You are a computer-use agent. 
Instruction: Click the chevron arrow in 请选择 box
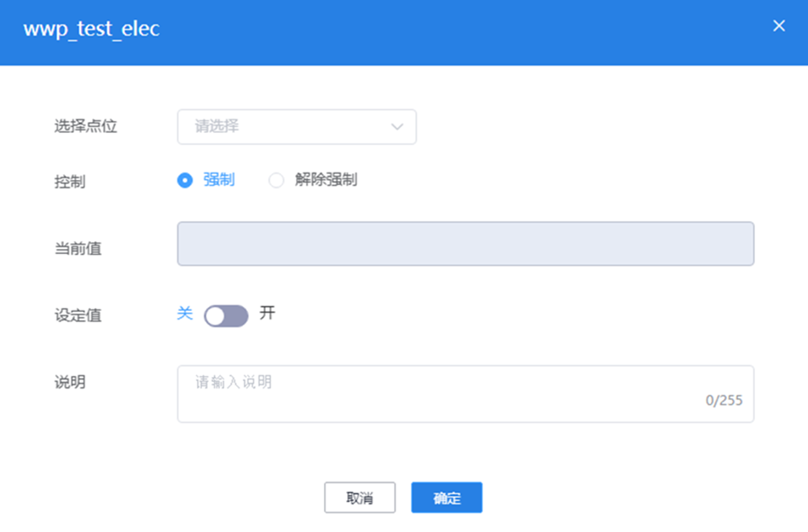coord(397,127)
